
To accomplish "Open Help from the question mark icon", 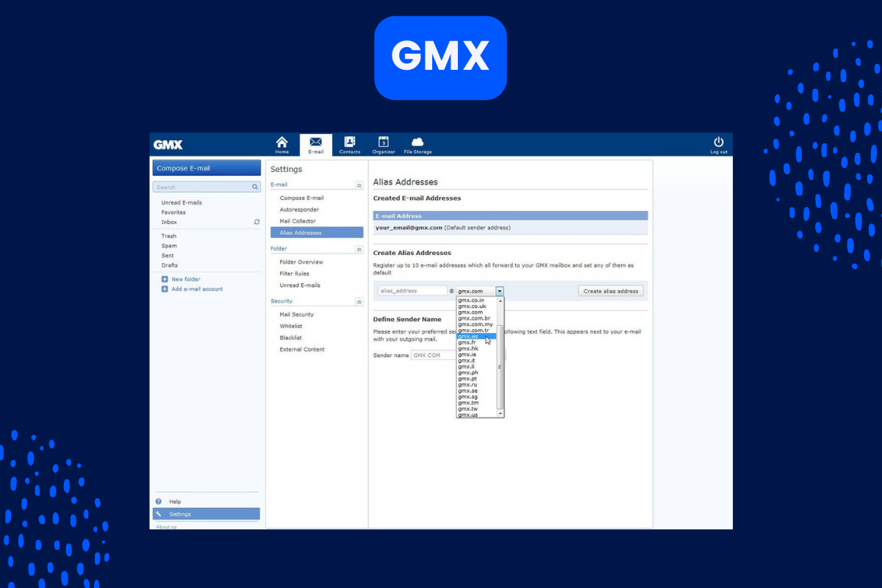I will [x=159, y=501].
